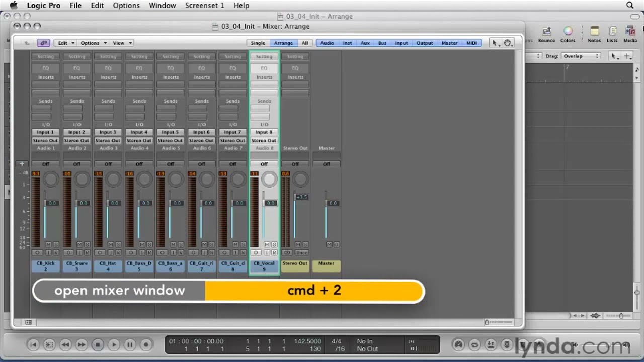The image size is (644, 362).
Task: Open automation mode Off menu on Audio 5
Action: [171, 164]
